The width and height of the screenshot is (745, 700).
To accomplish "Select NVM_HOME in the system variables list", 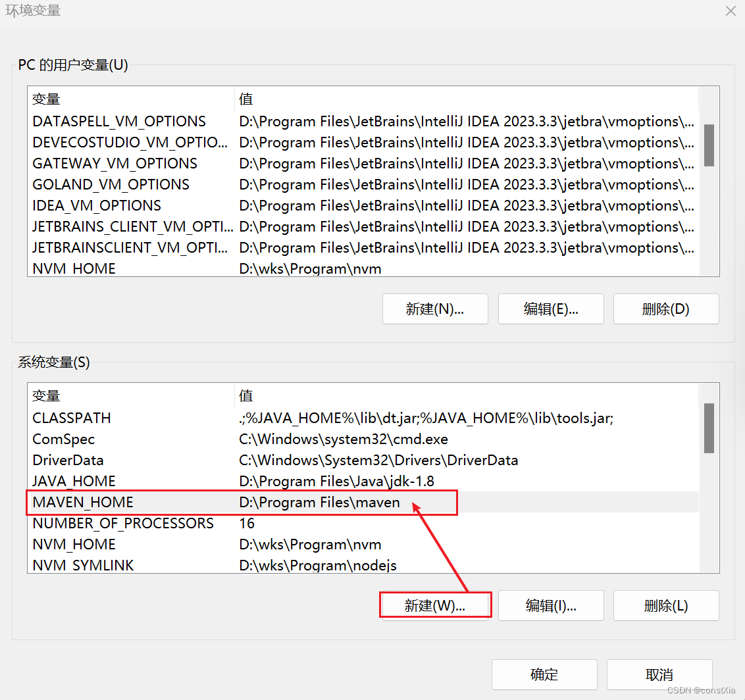I will click(363, 544).
